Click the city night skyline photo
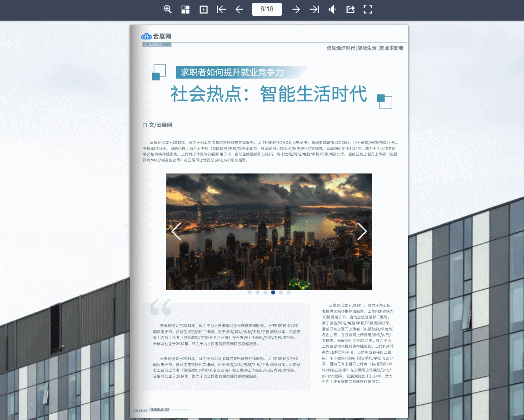This screenshot has height=420, width=524. pyautogui.click(x=269, y=232)
